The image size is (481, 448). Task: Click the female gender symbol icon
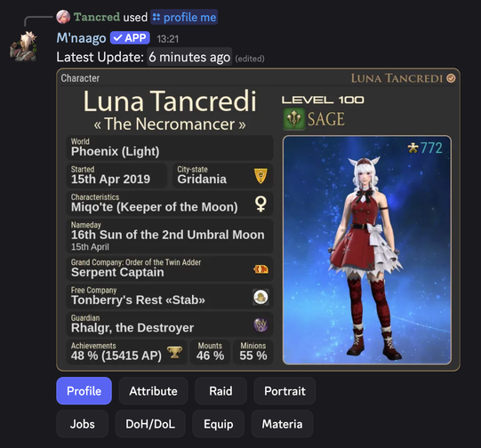coord(261,204)
